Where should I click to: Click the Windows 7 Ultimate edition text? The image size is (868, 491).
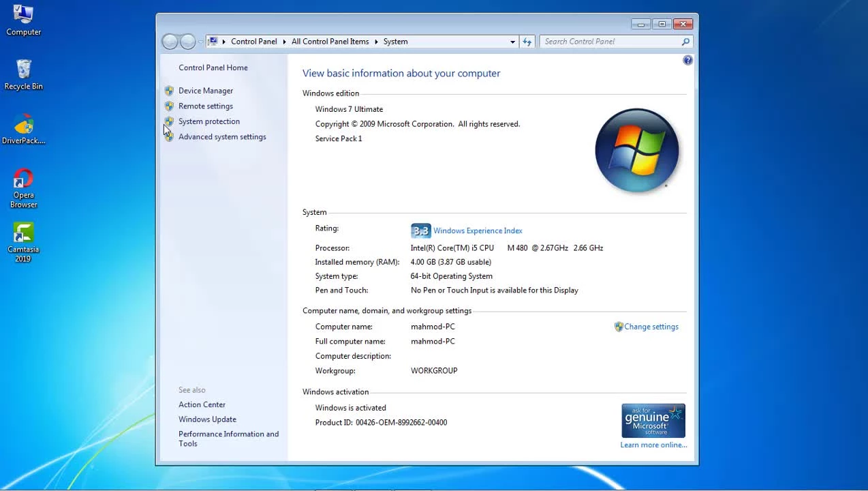pyautogui.click(x=349, y=109)
